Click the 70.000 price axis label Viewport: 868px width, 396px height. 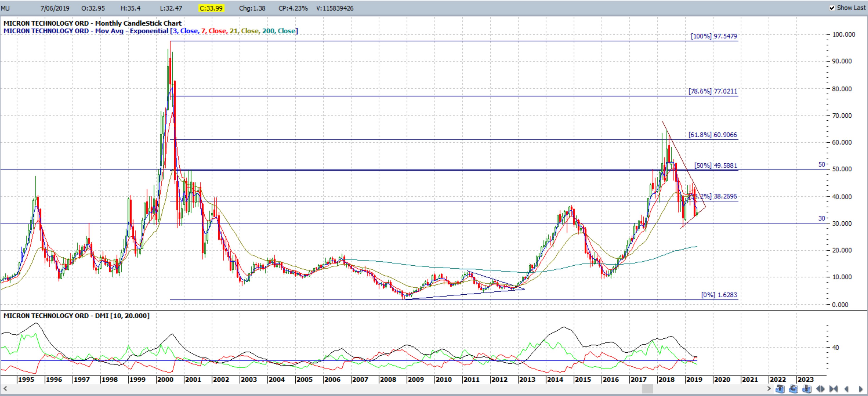tap(842, 116)
